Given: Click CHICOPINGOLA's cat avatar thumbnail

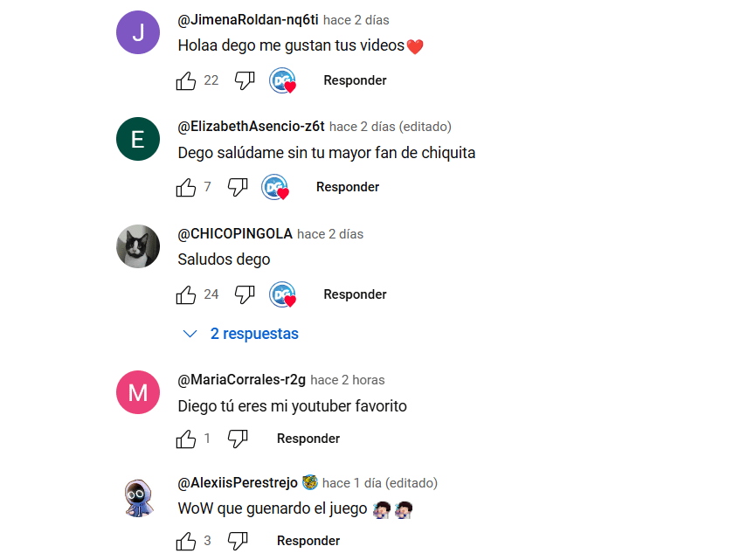Looking at the screenshot, I should (x=138, y=246).
